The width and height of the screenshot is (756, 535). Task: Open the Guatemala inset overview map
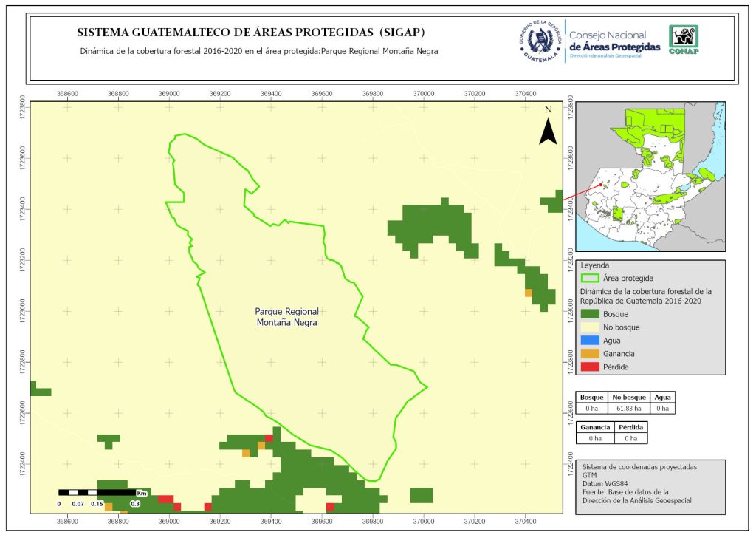650,176
